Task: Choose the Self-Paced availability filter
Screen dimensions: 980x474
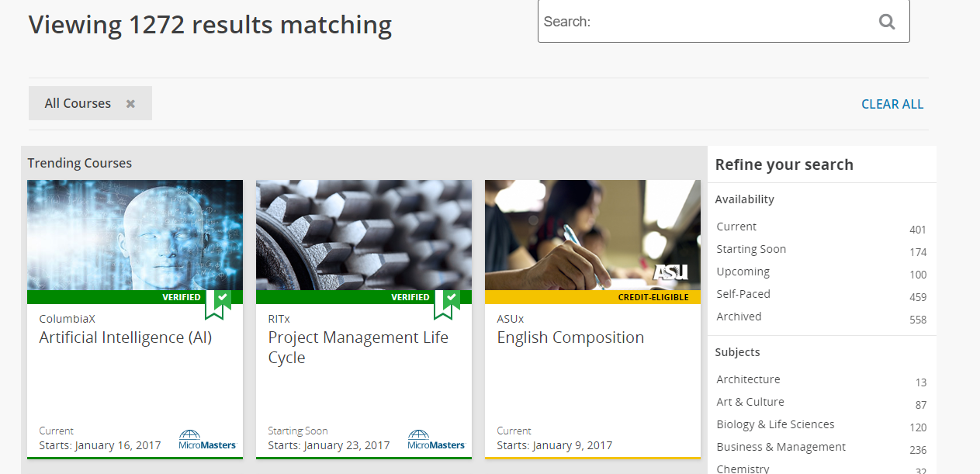Action: pos(743,294)
